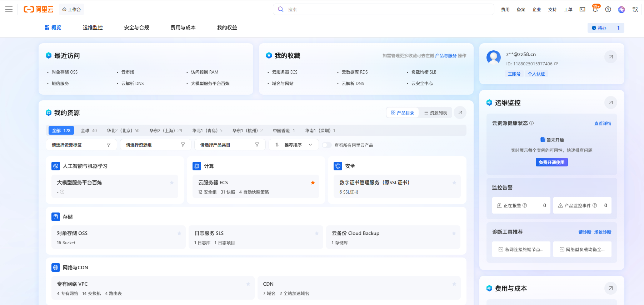
Task: Open 请选择资源组 dropdown
Action: point(156,145)
